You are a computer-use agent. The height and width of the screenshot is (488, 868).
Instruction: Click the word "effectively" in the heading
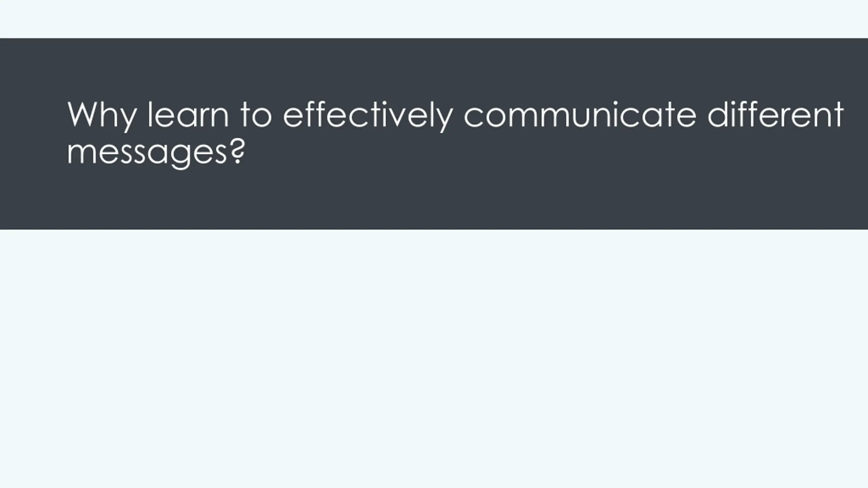(368, 116)
